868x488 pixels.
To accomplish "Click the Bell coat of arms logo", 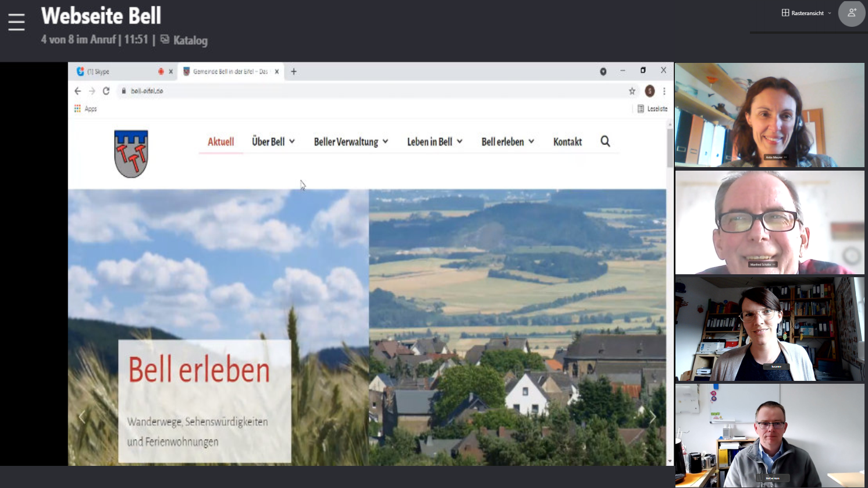I will click(x=131, y=153).
